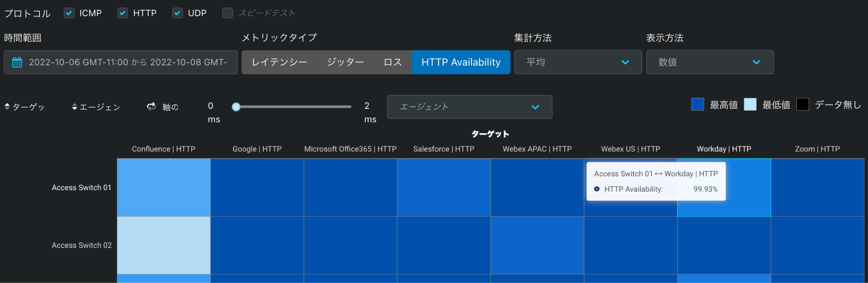Viewport: 868px width, 283px height.
Task: Click Access Switch 02 Webex APAC heatmap cell
Action: tap(537, 245)
